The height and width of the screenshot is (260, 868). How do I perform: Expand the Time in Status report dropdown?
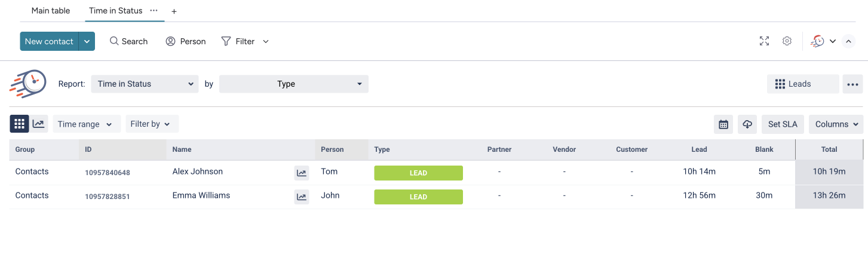click(x=145, y=84)
